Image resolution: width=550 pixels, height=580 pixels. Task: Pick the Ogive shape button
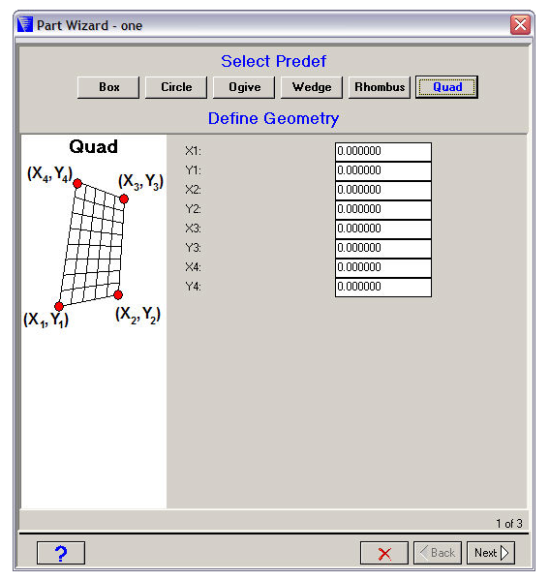click(x=244, y=87)
